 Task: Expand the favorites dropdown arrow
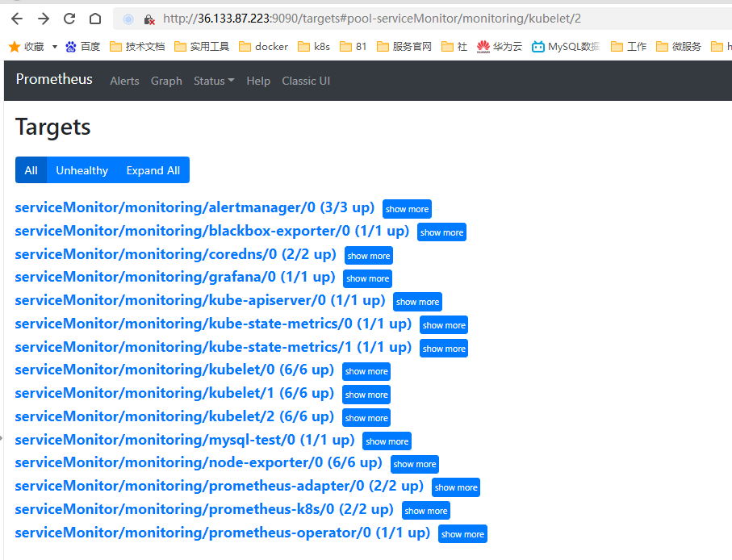[x=55, y=47]
